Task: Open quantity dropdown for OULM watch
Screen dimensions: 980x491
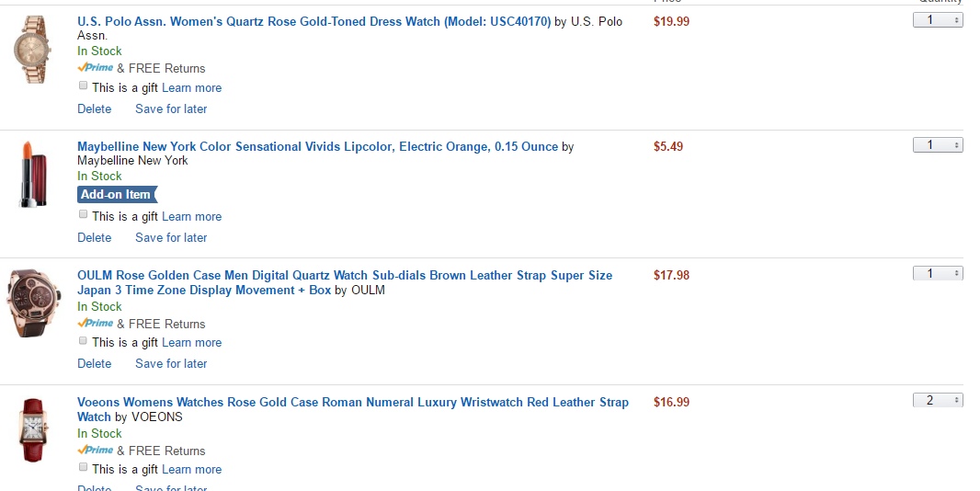Action: point(938,274)
